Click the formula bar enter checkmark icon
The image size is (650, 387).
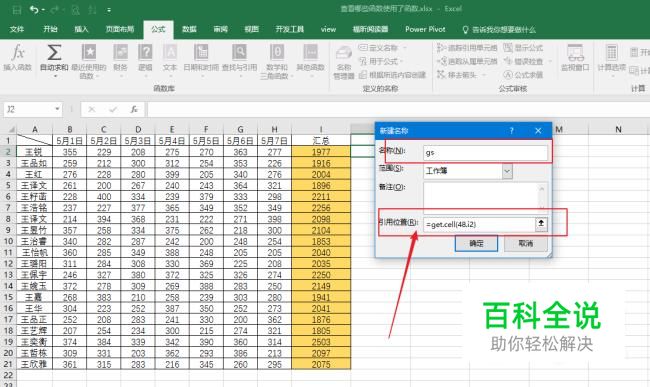point(113,109)
